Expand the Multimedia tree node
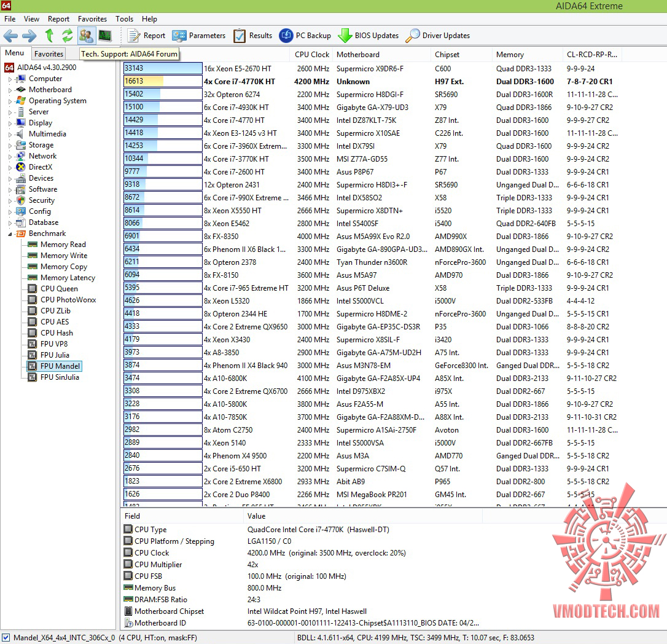Screen dimensions: 667x644 point(10,134)
